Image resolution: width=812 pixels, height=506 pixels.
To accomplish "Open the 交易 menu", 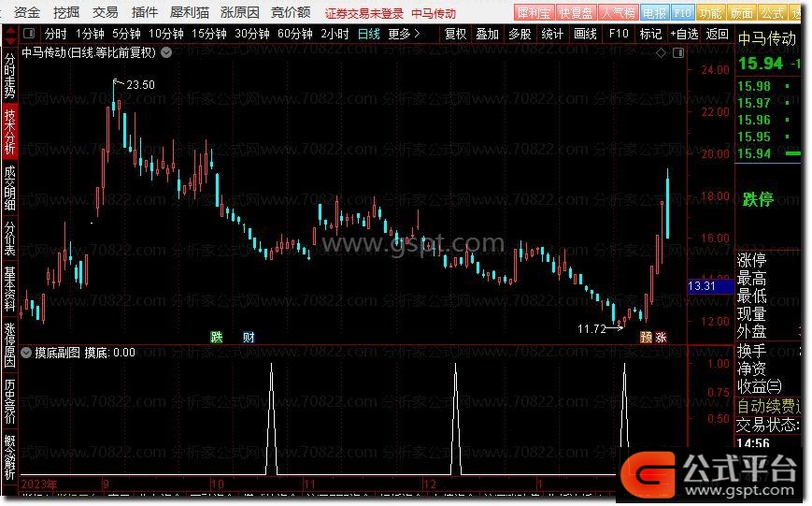I will pos(106,12).
